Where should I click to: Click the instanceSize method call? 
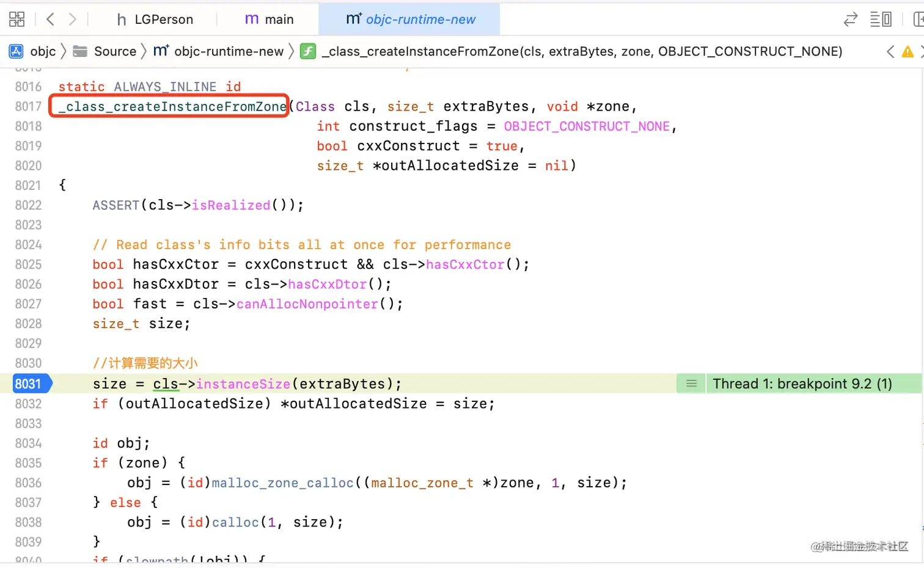click(243, 384)
